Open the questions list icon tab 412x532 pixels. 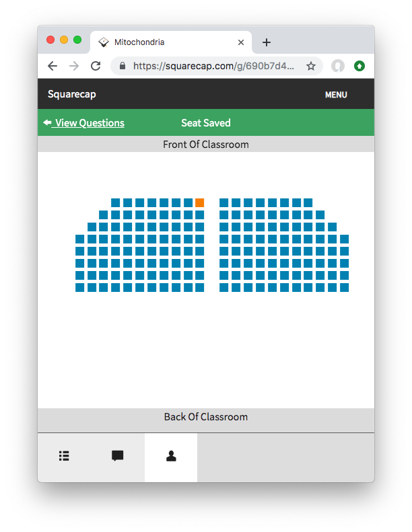[64, 456]
